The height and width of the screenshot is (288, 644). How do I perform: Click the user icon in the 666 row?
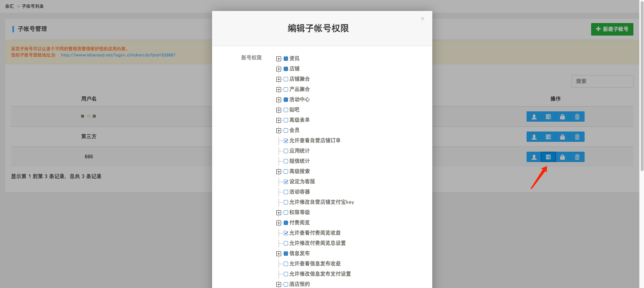(534, 157)
